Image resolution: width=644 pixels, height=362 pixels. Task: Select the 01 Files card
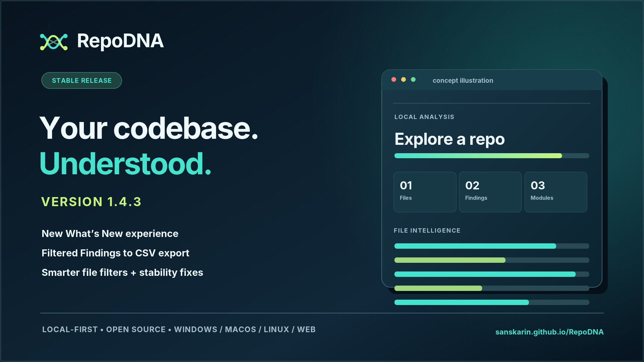coord(425,192)
